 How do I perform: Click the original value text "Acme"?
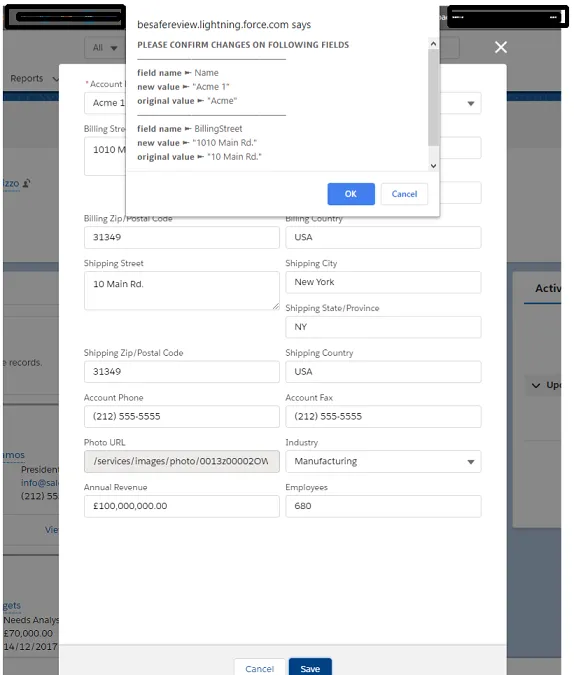tap(222, 101)
